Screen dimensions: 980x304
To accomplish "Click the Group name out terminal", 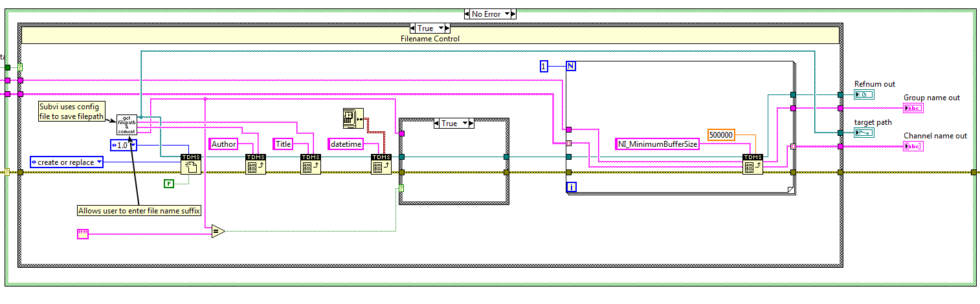I will tap(913, 108).
